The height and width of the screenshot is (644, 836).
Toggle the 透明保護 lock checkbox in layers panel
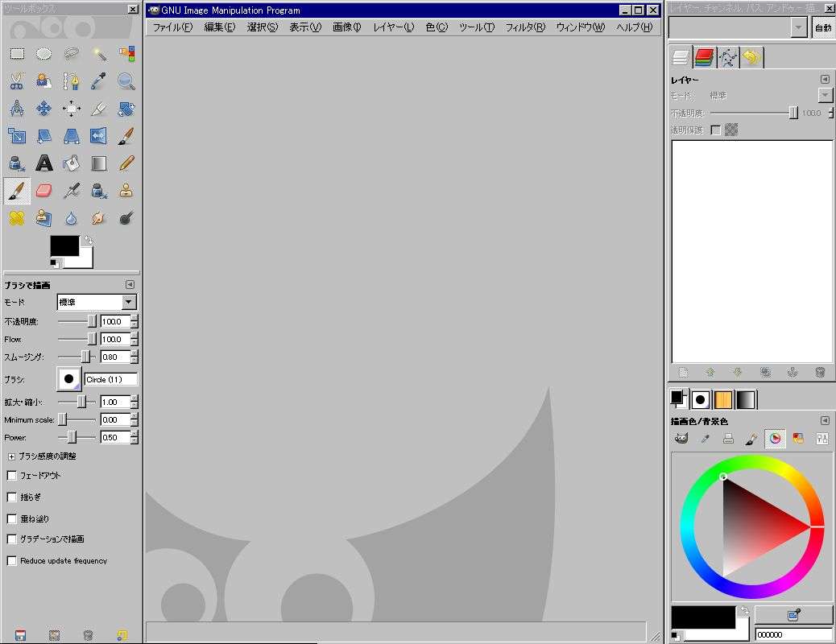pos(716,130)
